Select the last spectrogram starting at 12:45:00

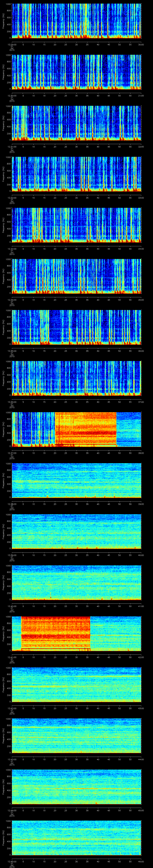[76, 837]
